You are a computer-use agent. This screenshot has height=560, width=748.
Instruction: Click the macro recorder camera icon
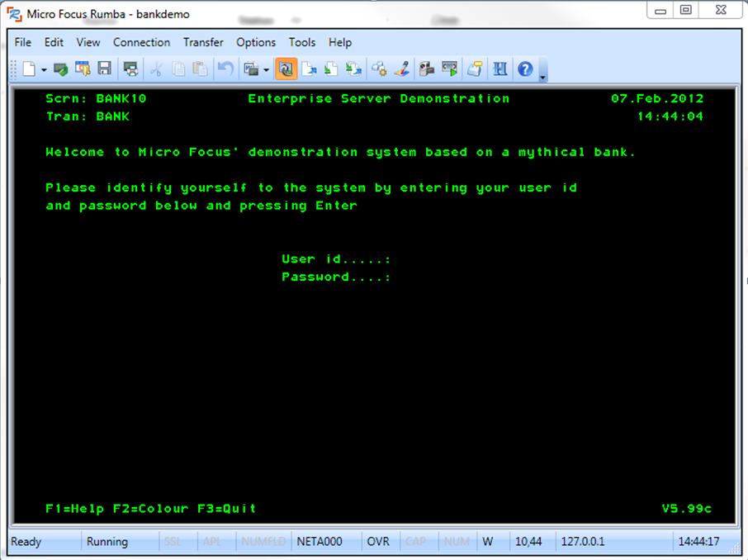427,69
